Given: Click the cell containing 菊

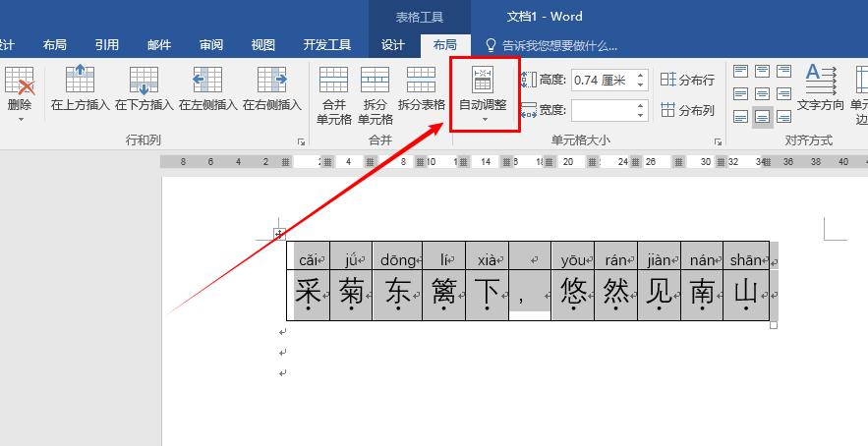Looking at the screenshot, I should click(351, 295).
